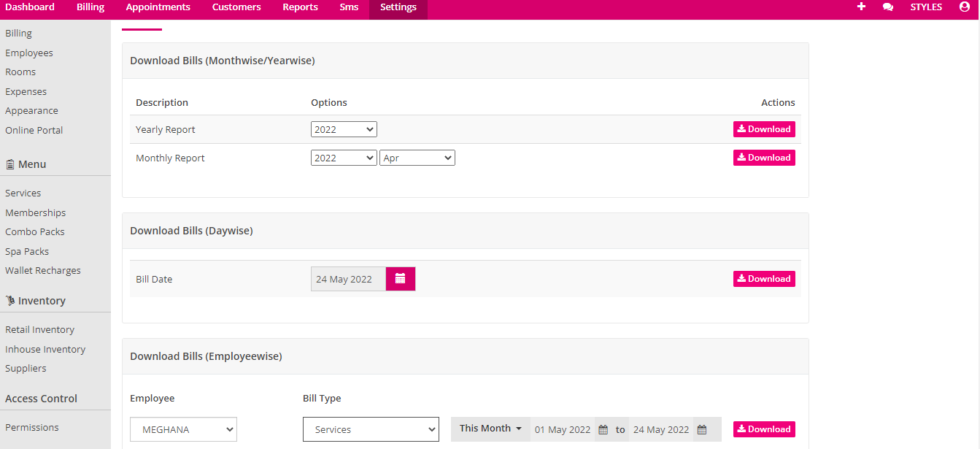Open Spa Packs in the sidebar
The height and width of the screenshot is (449, 980).
pos(27,251)
